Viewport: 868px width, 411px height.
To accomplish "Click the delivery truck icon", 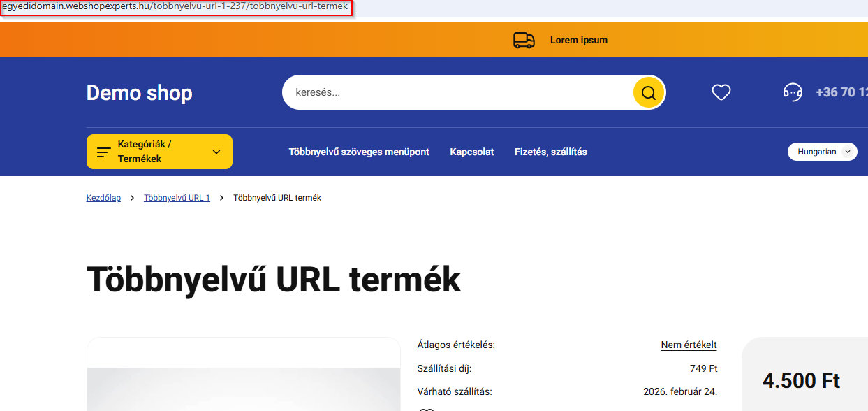I will click(x=524, y=41).
